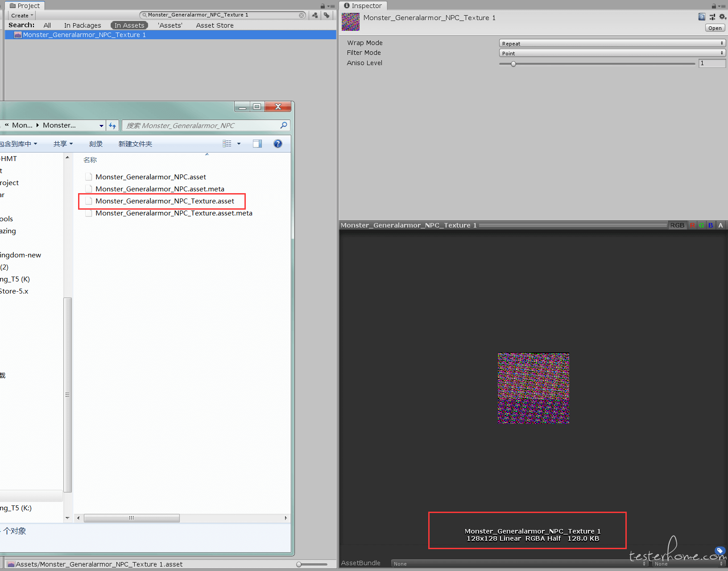Image resolution: width=728 pixels, height=571 pixels.
Task: Select the Project tab
Action: (25, 5)
